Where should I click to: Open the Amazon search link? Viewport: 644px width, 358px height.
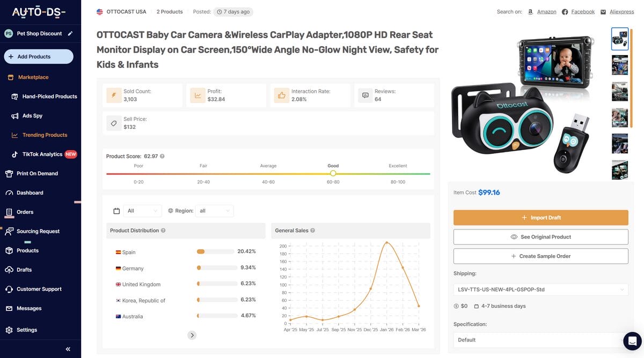[546, 11]
